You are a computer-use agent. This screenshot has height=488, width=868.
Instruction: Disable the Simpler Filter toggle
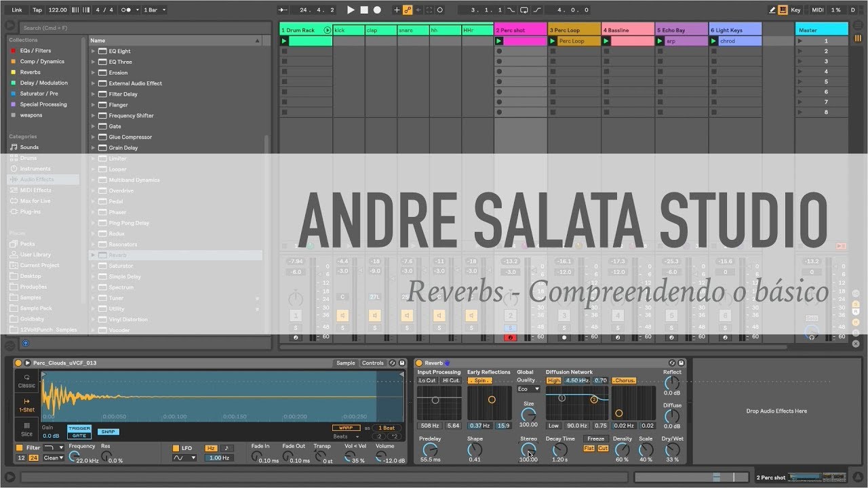19,448
